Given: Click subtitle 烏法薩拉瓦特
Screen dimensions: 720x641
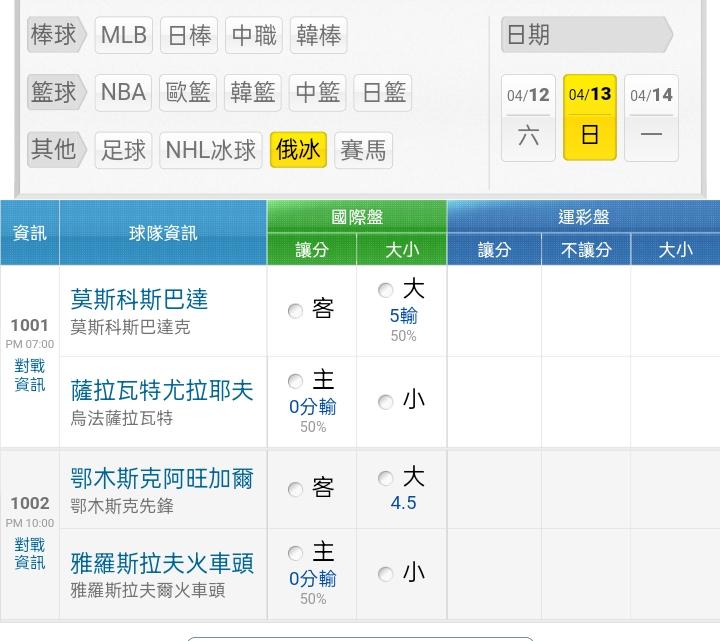Looking at the screenshot, I should 122,418.
